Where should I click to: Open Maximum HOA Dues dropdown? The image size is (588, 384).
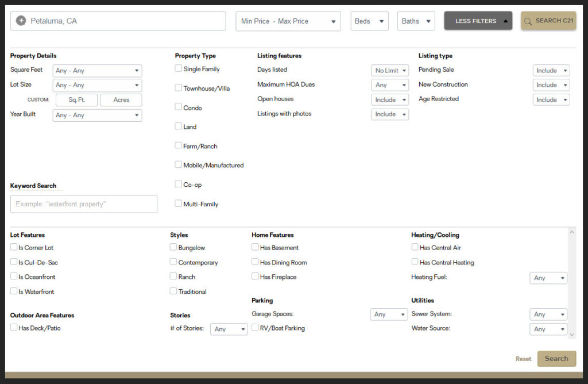(x=390, y=85)
